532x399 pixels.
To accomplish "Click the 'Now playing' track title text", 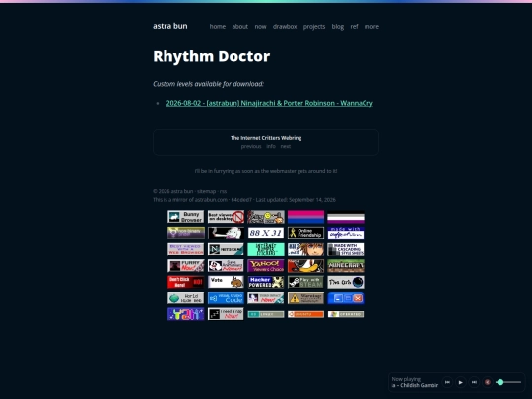I will pos(415,385).
